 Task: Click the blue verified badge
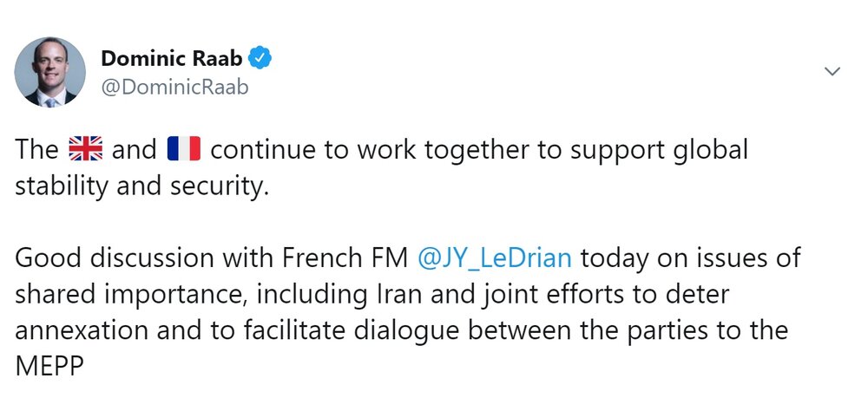coord(259,58)
